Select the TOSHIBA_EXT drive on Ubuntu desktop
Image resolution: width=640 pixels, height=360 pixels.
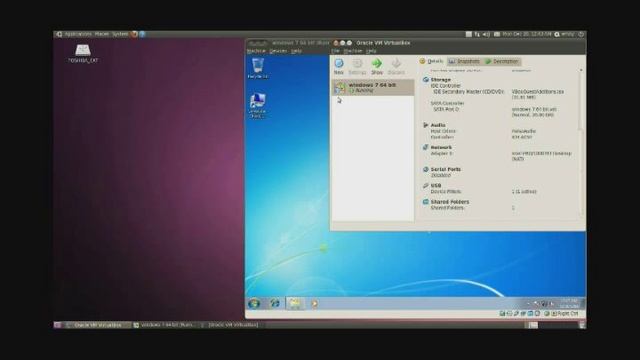[83, 53]
